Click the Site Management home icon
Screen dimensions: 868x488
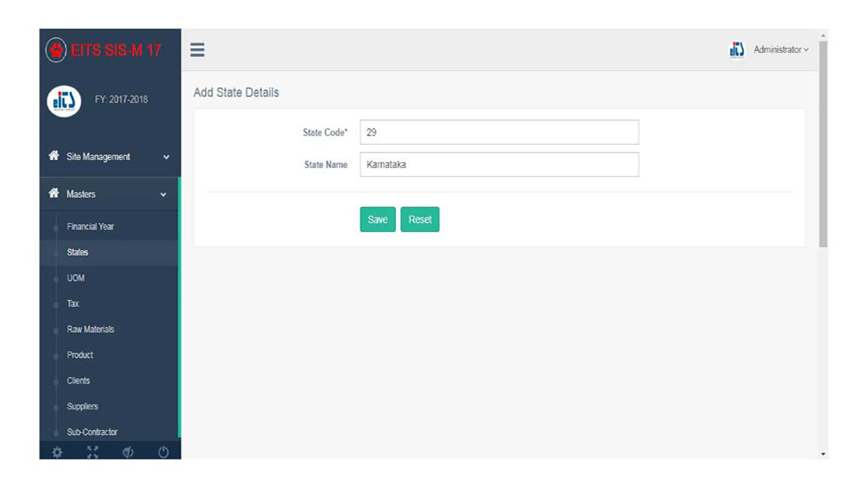[x=54, y=156]
